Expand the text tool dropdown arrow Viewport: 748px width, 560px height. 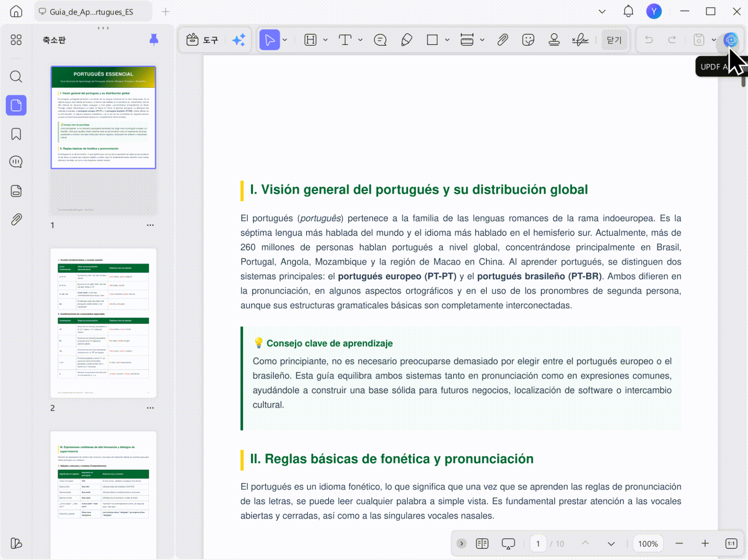pyautogui.click(x=361, y=40)
